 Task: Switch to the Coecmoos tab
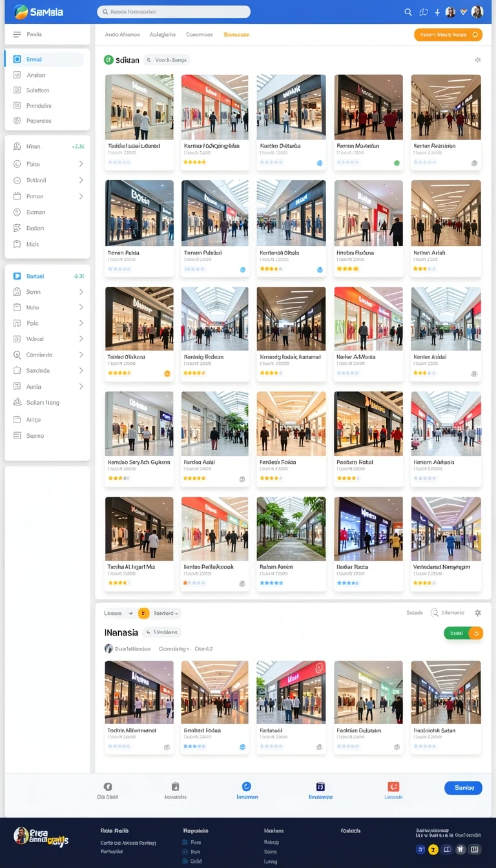[x=200, y=35]
